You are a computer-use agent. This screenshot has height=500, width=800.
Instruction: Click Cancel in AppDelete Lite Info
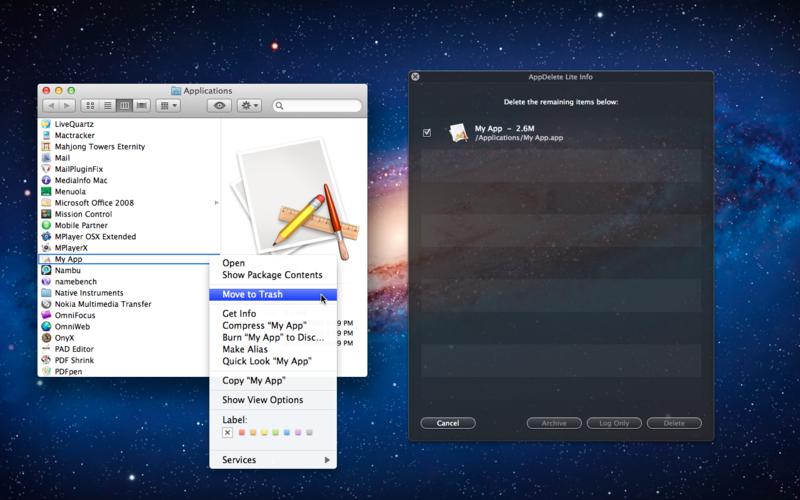448,423
